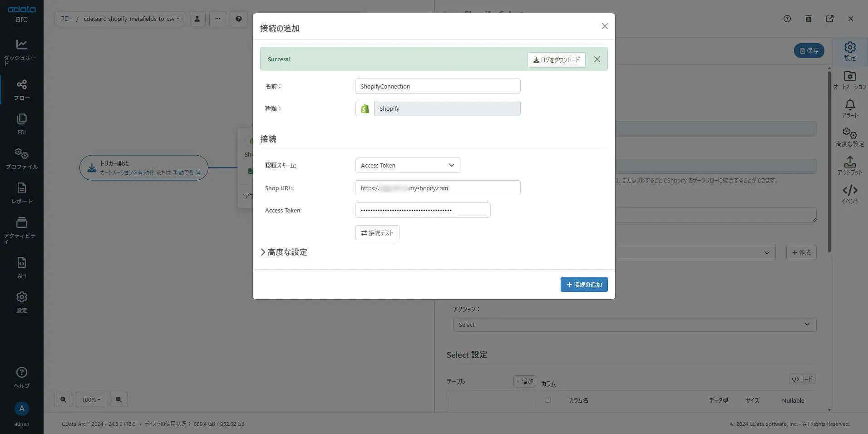Select the Output tab in connector panel
This screenshot has height=434, width=868.
pyautogui.click(x=850, y=166)
